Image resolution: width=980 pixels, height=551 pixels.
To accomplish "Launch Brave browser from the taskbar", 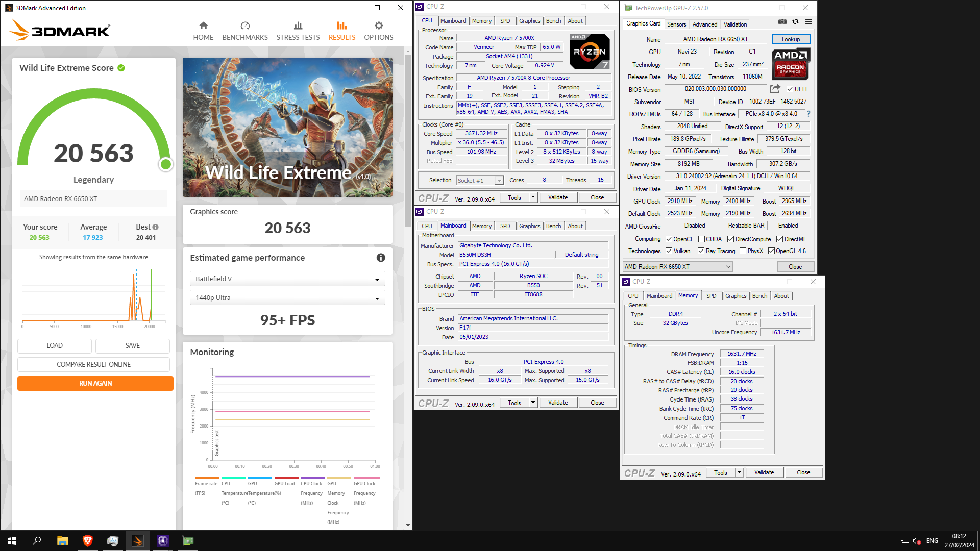I will tap(87, 541).
